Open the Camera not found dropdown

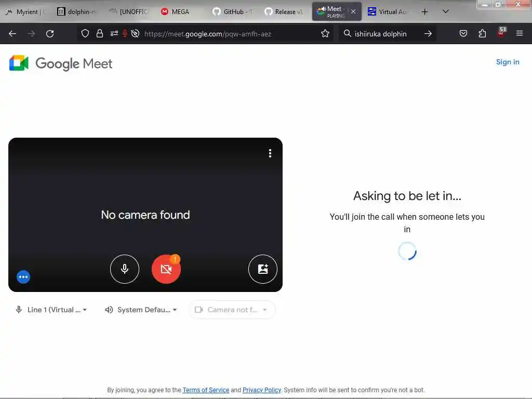pos(231,310)
